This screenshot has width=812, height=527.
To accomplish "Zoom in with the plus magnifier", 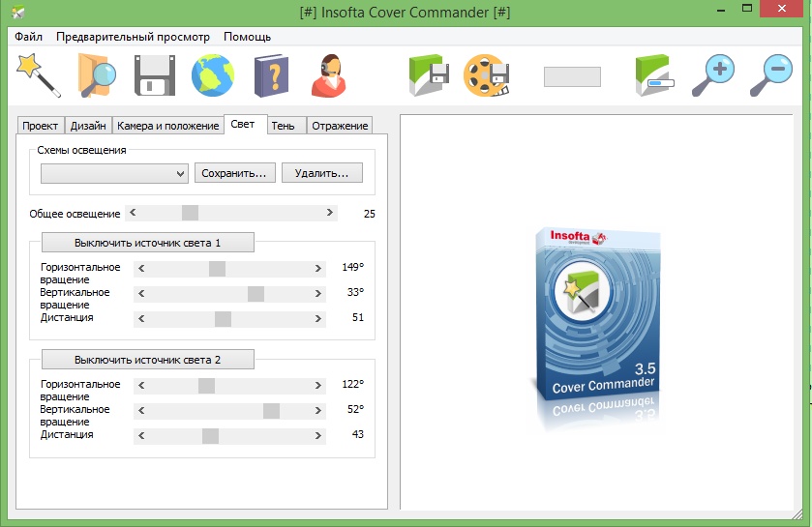I will [713, 75].
